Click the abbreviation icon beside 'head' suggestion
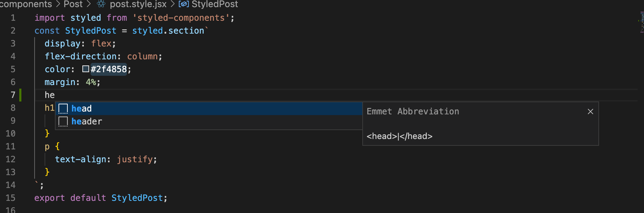644x213 pixels. click(x=63, y=108)
